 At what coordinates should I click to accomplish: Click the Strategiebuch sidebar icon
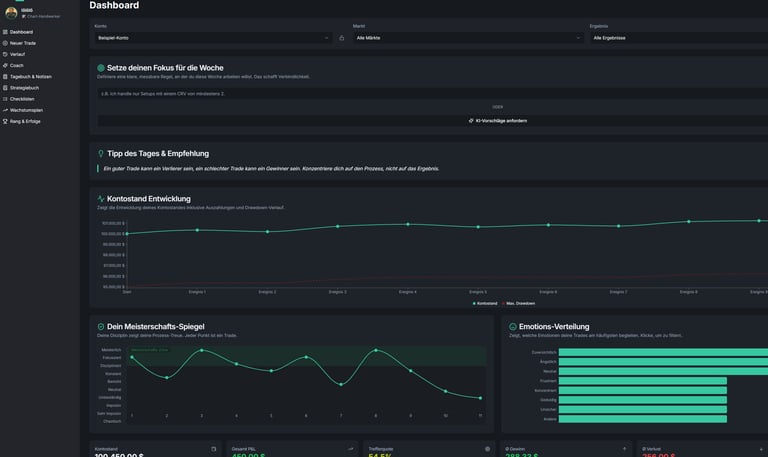[5, 87]
